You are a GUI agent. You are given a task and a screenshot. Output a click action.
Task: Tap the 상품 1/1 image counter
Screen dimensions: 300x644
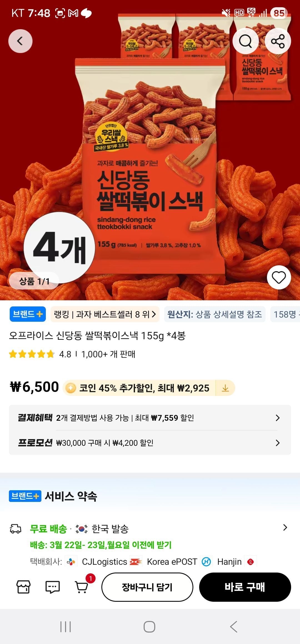point(34,281)
